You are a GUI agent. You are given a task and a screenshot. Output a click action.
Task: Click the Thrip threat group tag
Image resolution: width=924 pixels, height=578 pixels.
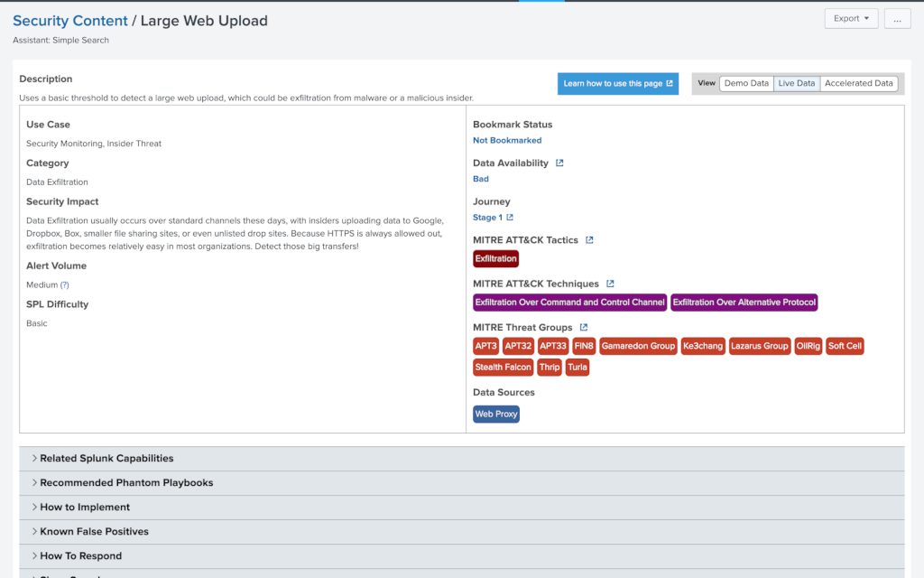(x=550, y=368)
